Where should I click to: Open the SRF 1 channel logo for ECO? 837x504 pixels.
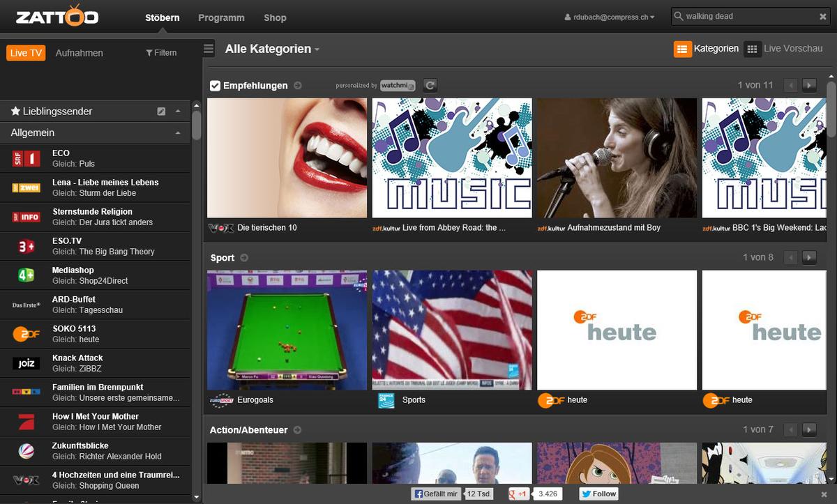tap(27, 159)
